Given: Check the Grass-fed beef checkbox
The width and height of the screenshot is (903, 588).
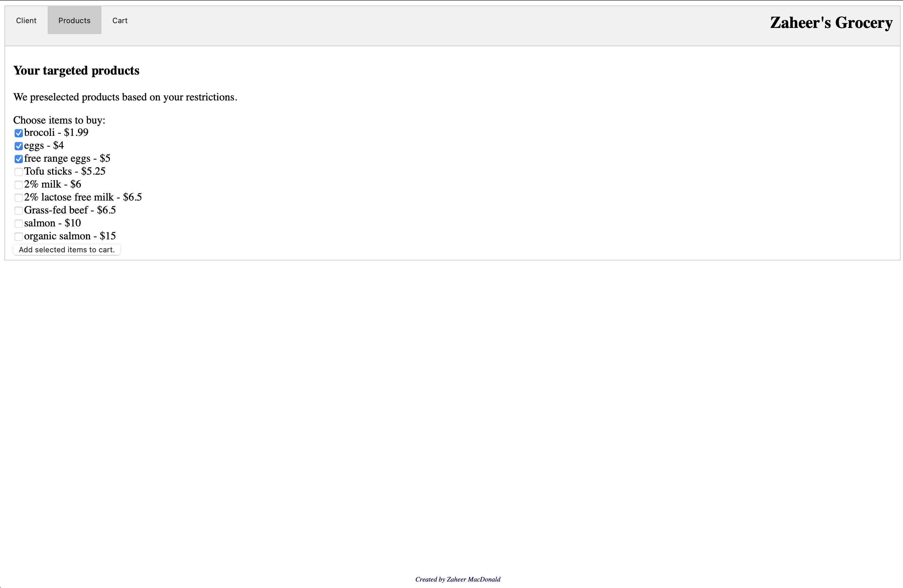Looking at the screenshot, I should pos(18,210).
